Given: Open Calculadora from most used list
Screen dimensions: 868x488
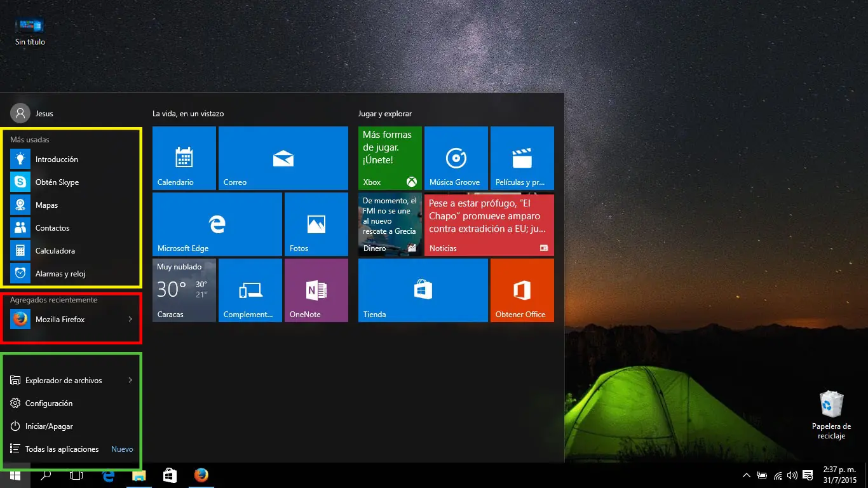Looking at the screenshot, I should [x=55, y=251].
